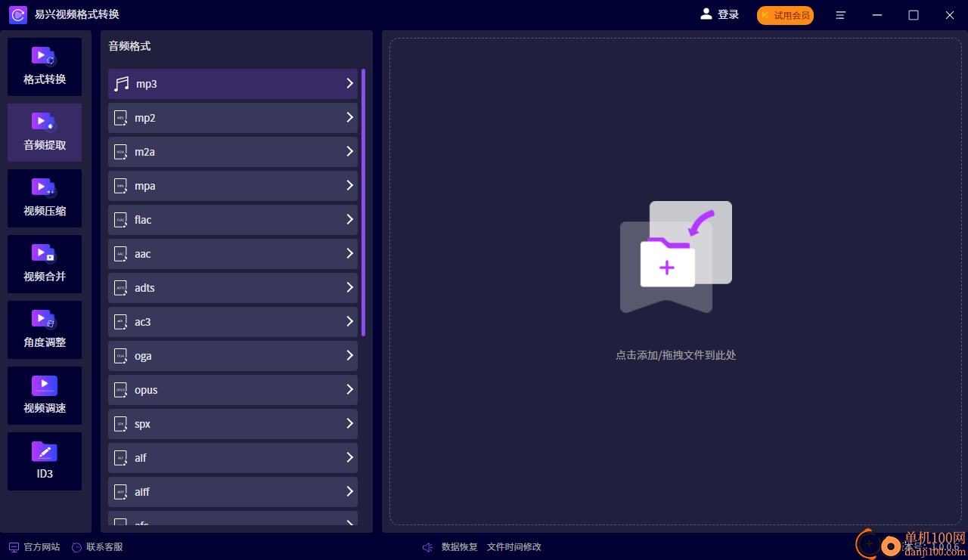Select the 视频调速 module
Screen dimensions: 968x560
(45, 395)
